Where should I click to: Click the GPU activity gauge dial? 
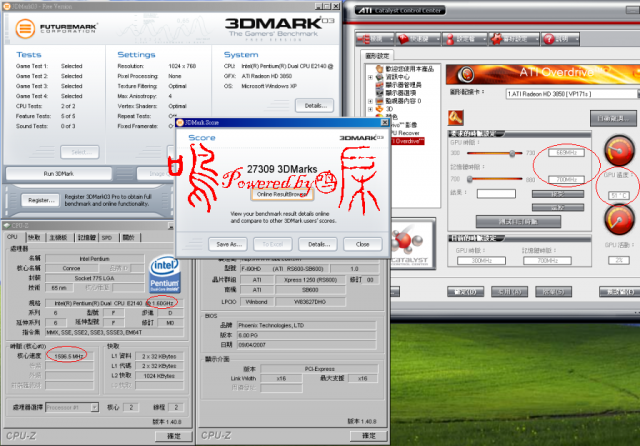point(619,220)
